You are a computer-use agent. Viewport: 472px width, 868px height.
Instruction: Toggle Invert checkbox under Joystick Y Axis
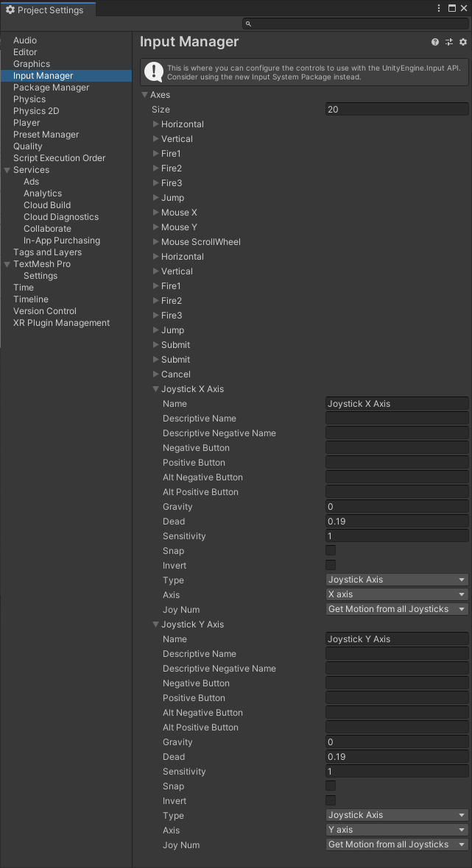(331, 800)
